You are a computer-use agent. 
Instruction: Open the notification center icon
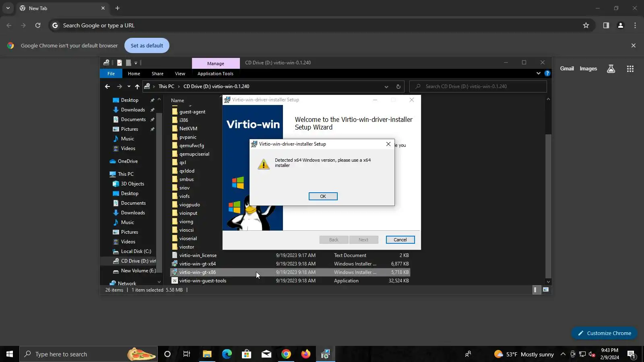[631, 354]
